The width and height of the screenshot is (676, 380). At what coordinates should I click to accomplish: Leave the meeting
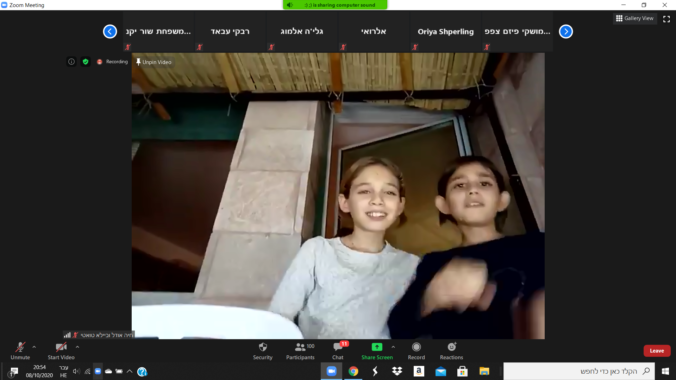coord(657,351)
